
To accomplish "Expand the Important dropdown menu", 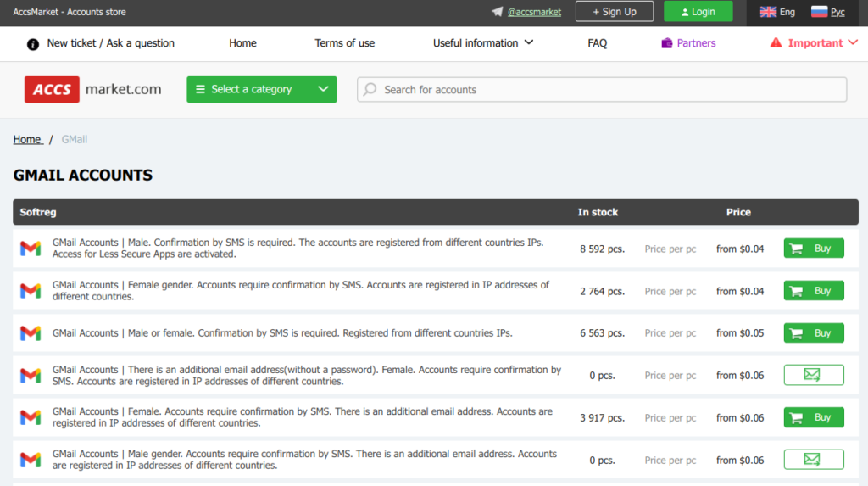I will coord(814,42).
